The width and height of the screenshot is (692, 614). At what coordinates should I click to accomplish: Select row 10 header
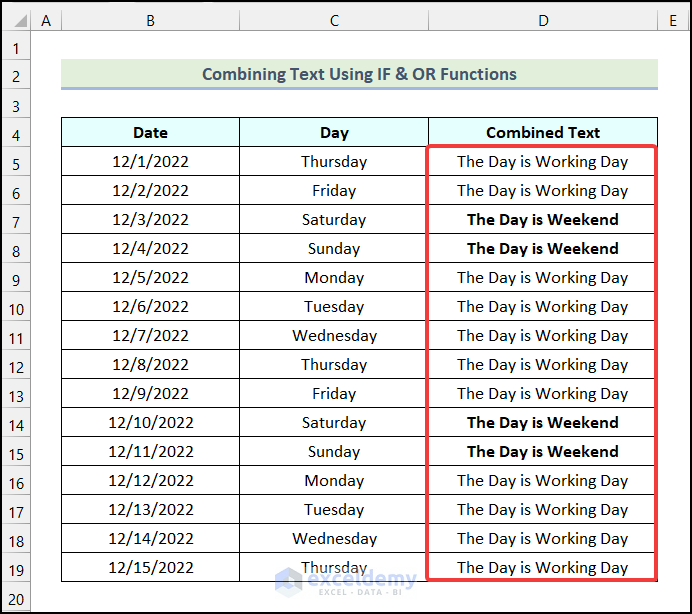click(x=17, y=307)
